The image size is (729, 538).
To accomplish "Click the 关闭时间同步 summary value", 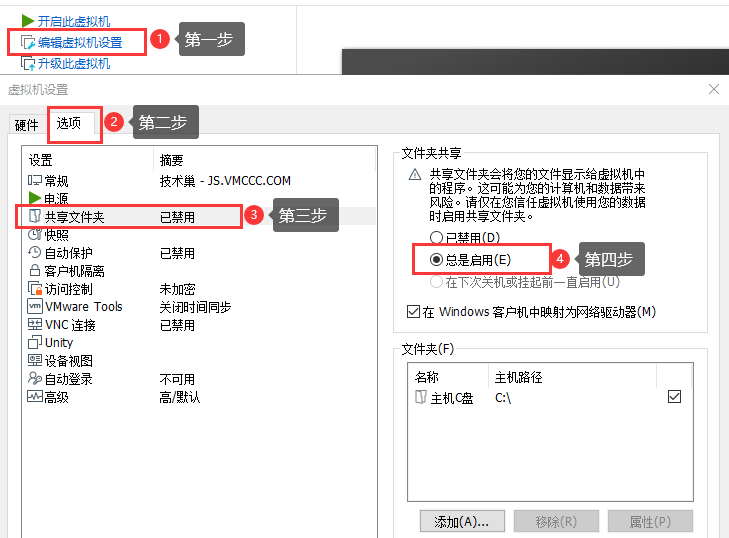I will 195,307.
